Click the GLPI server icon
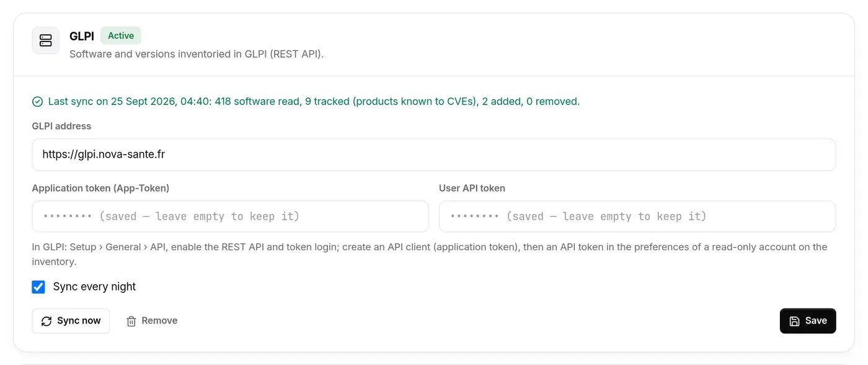 [46, 40]
